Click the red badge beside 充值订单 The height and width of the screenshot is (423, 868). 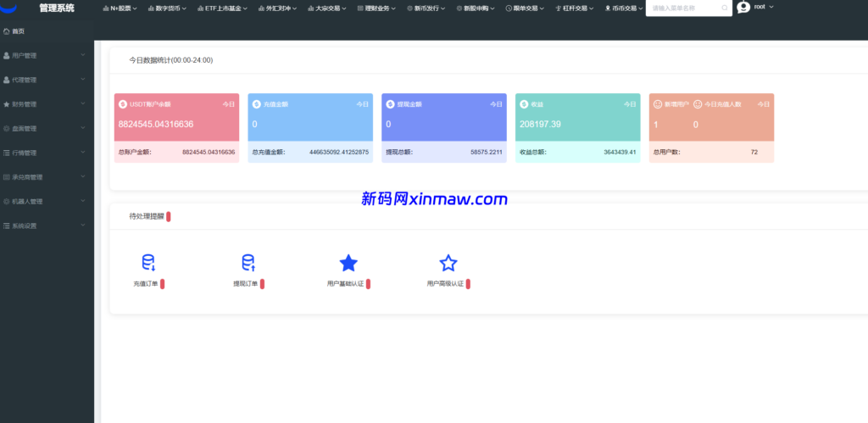click(x=162, y=284)
